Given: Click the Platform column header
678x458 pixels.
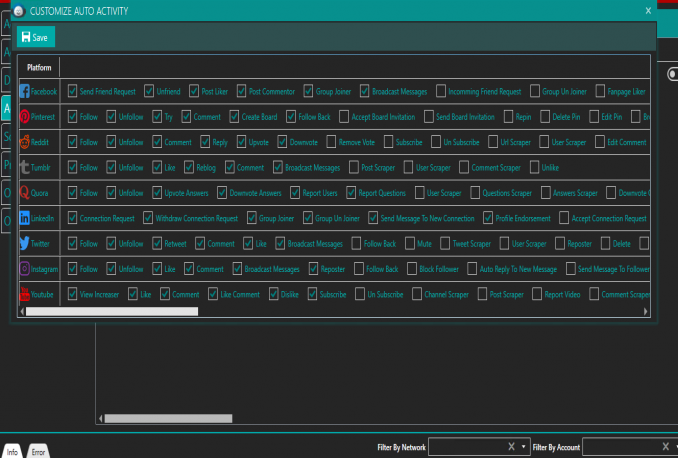Looking at the screenshot, I should pyautogui.click(x=39, y=68).
